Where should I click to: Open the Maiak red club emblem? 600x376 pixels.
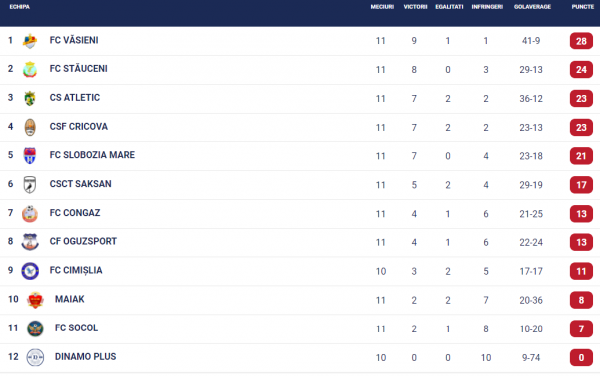point(35,300)
